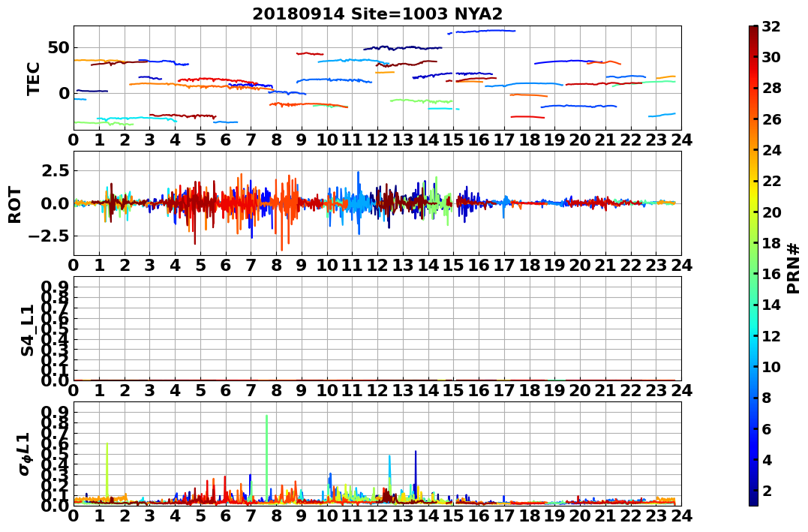This screenshot has height=532, width=808.
Task: Click the "−2.5" tick on ROT y-axis
Action: (x=49, y=236)
